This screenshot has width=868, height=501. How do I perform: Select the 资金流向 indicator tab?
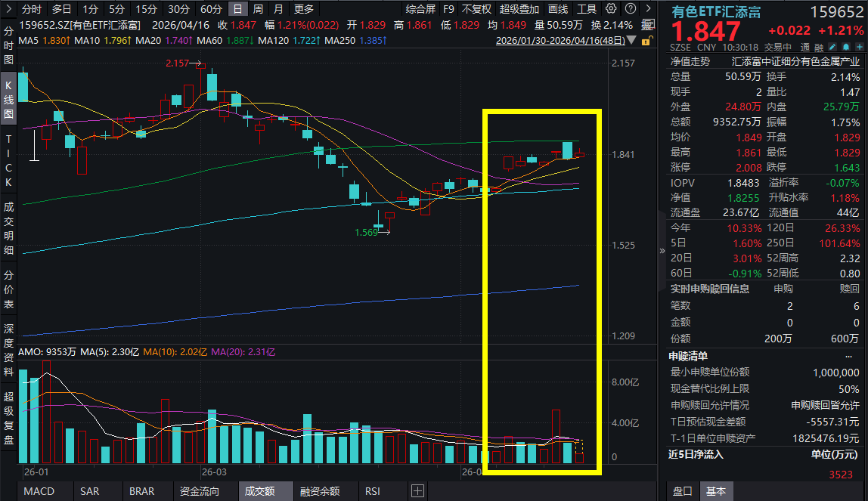tap(200, 491)
